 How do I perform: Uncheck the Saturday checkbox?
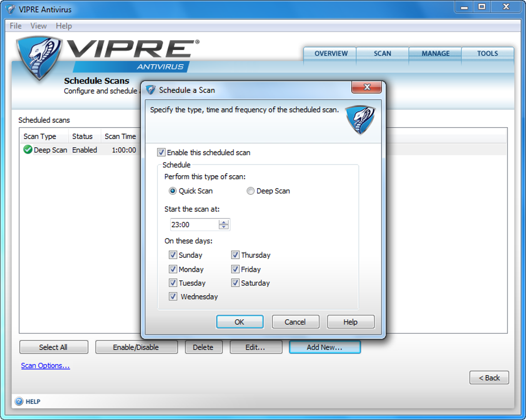(x=235, y=283)
